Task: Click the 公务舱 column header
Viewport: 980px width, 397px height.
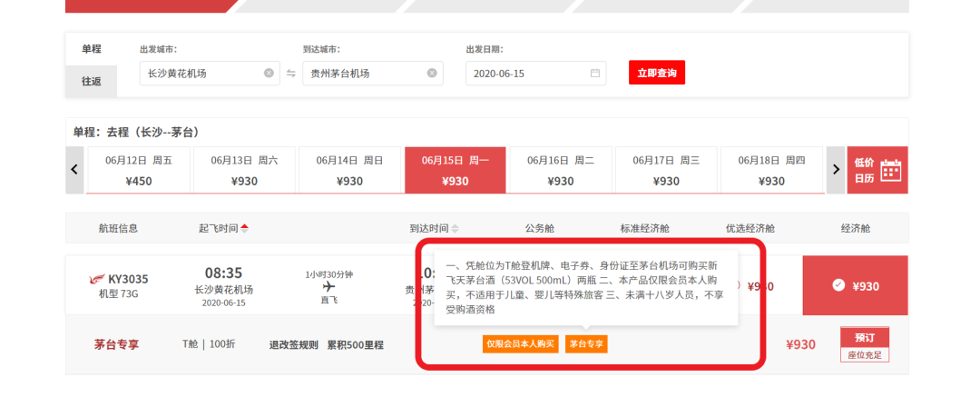Action: 539,229
